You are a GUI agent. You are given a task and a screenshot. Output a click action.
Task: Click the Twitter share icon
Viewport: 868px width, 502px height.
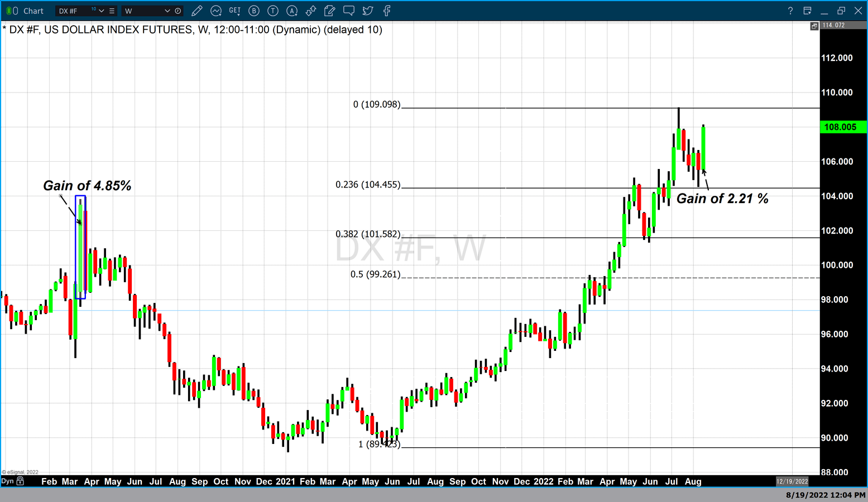[367, 11]
